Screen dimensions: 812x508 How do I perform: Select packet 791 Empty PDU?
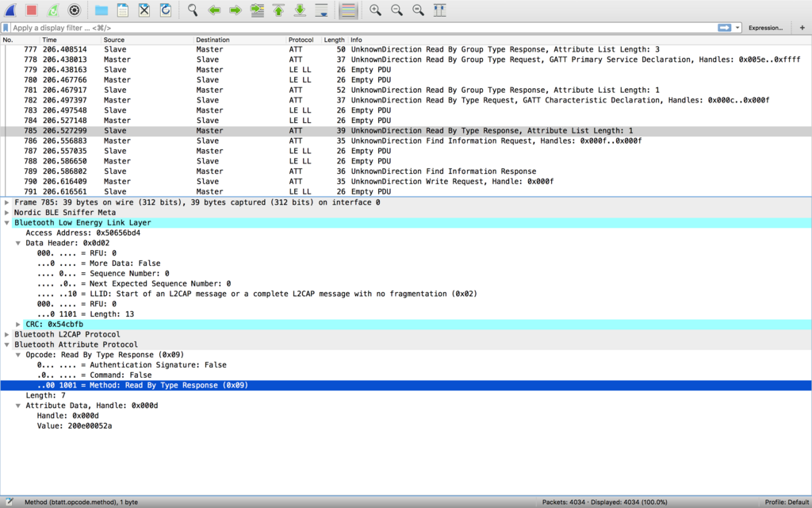406,192
